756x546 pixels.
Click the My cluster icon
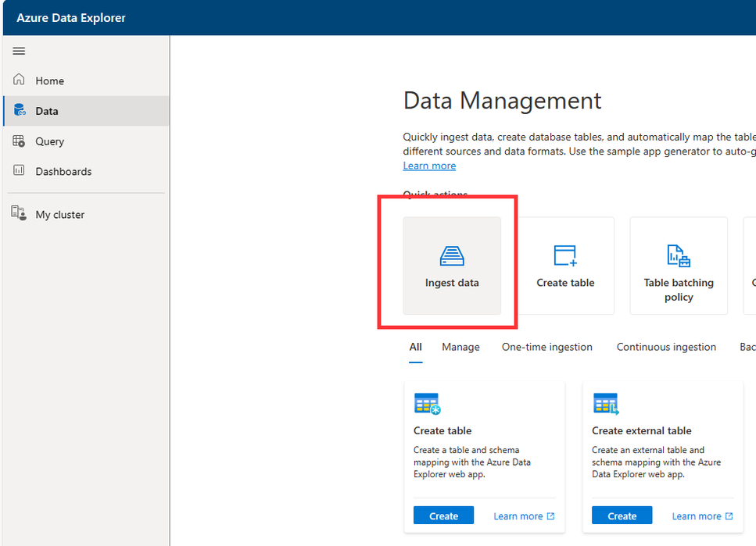coord(19,213)
